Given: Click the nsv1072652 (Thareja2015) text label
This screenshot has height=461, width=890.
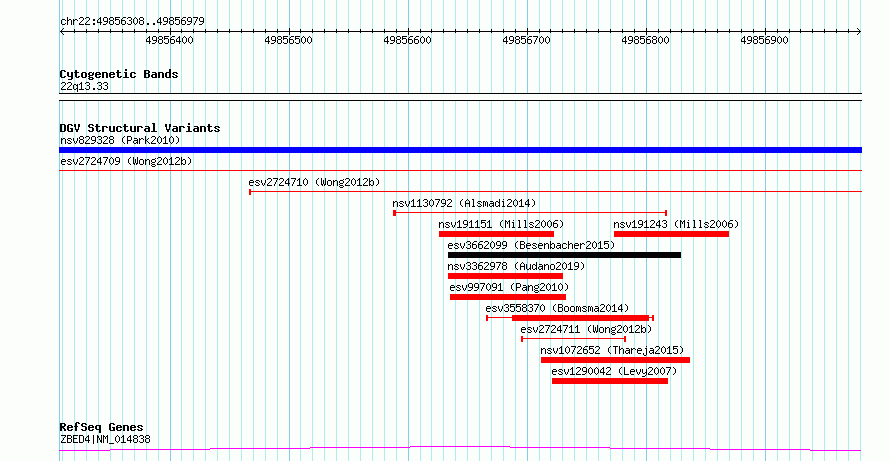Looking at the screenshot, I should coord(612,350).
